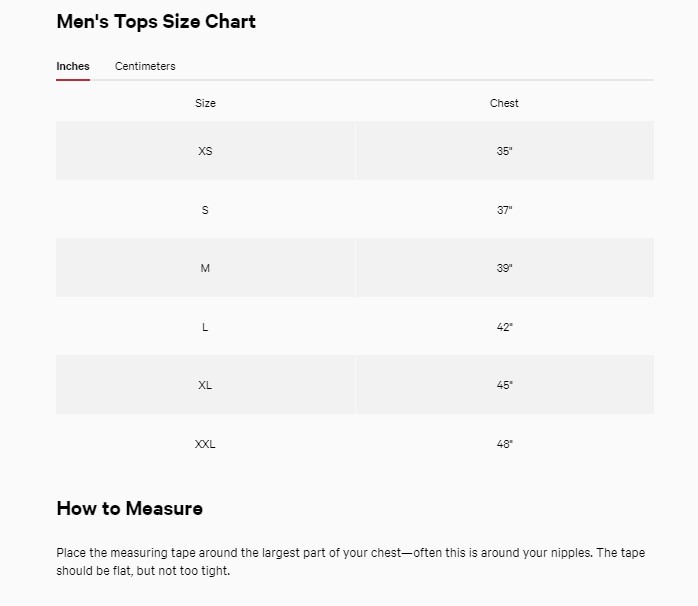
Task: Select the Inches tab
Action: point(73,66)
